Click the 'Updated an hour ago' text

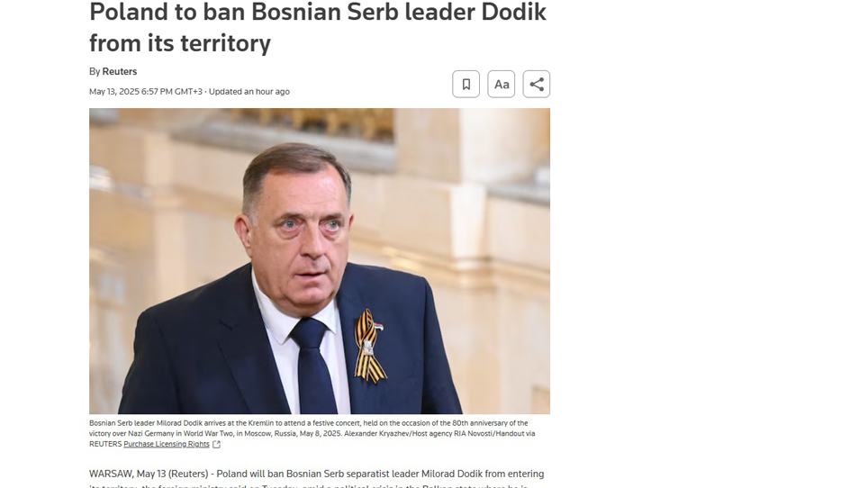(x=249, y=91)
